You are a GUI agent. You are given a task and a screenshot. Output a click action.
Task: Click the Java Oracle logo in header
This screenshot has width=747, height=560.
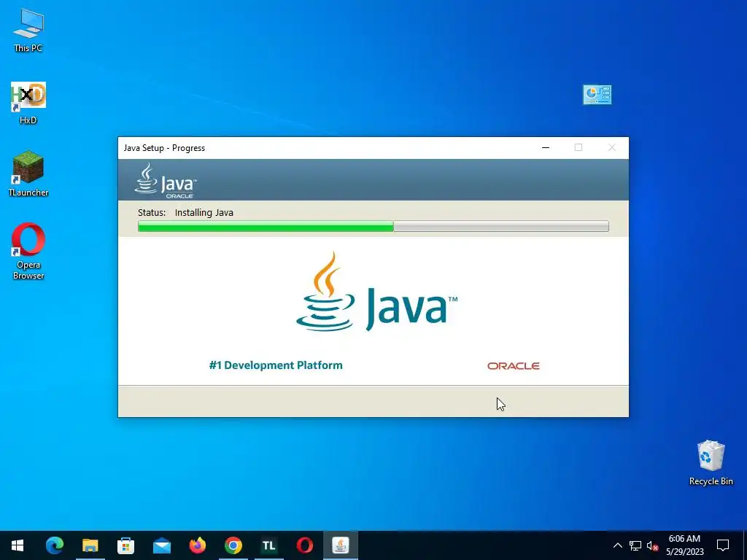(x=166, y=181)
